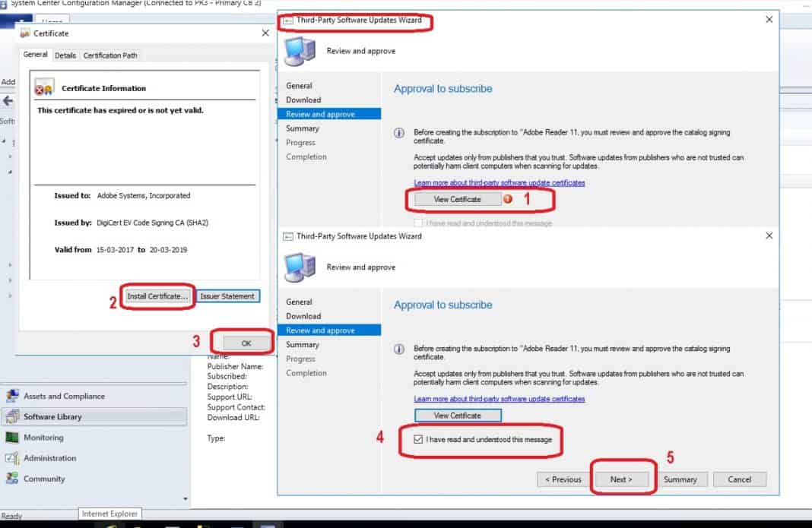Click 'Support URL:' detail label
812x528 pixels.
(x=230, y=397)
